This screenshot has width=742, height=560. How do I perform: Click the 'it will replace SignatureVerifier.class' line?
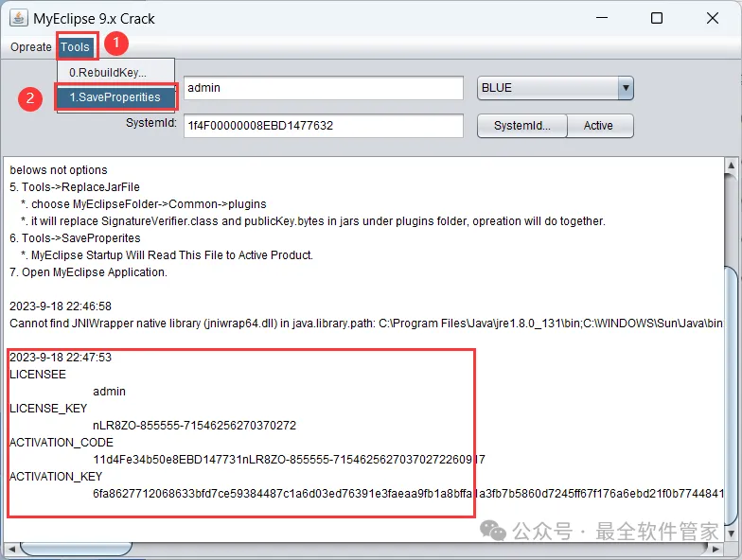pyautogui.click(x=313, y=221)
